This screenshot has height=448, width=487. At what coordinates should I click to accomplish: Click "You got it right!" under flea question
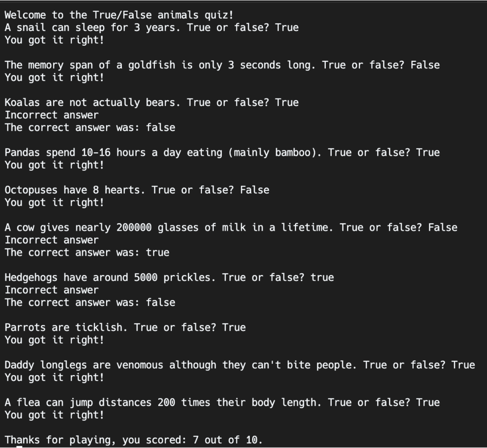[x=54, y=415]
